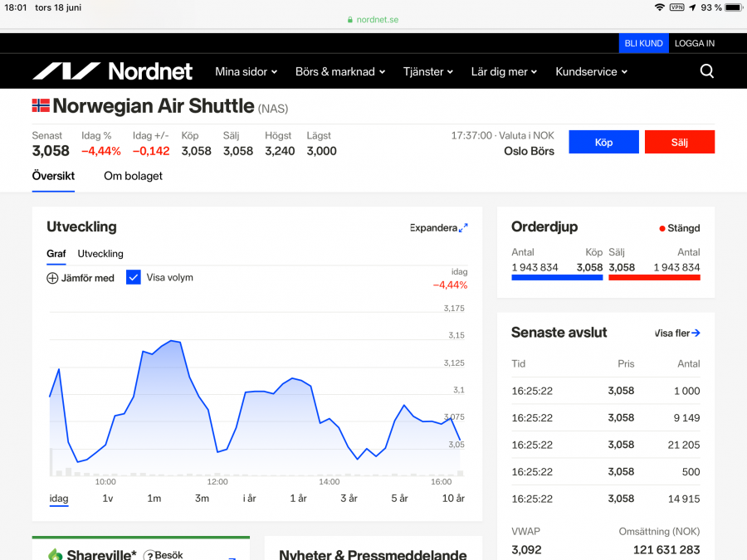Viewport: 747px width, 560px height.
Task: Click the Shareville leaf logo
Action: click(x=56, y=554)
